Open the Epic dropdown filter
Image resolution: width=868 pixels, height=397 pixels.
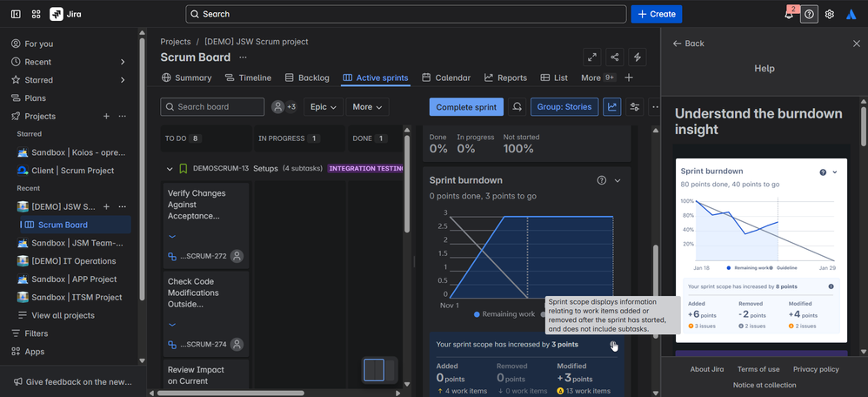(x=324, y=106)
